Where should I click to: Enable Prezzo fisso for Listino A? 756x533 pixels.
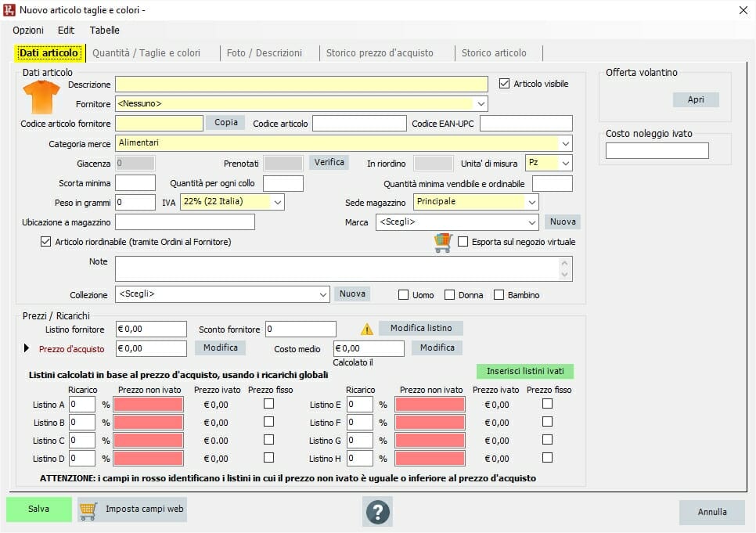(x=269, y=403)
